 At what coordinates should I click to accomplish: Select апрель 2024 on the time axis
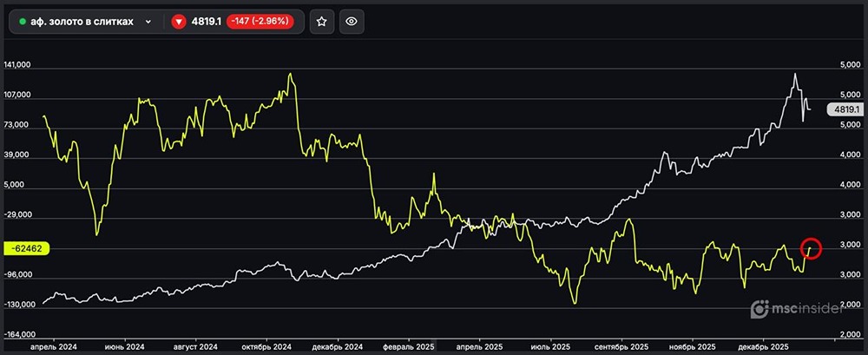54,345
